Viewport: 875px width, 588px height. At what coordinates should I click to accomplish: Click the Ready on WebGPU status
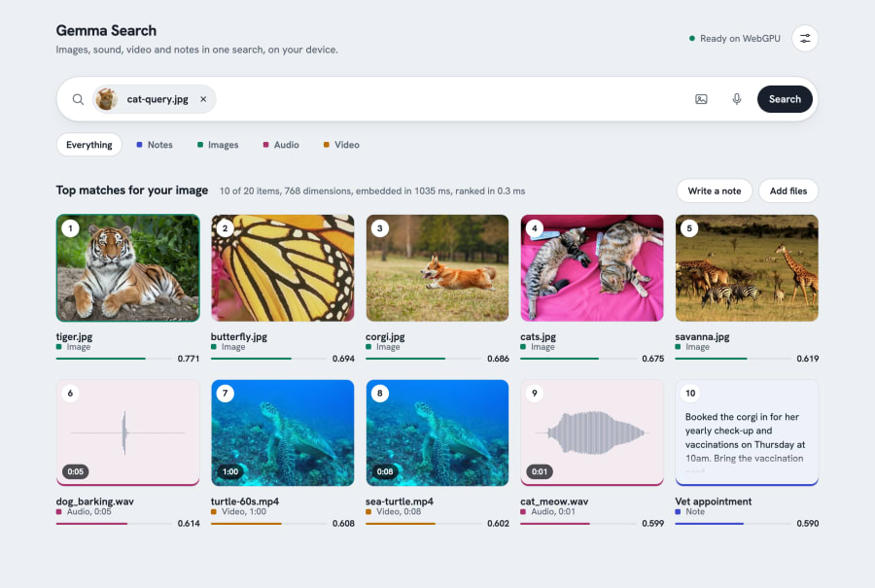[x=734, y=39]
